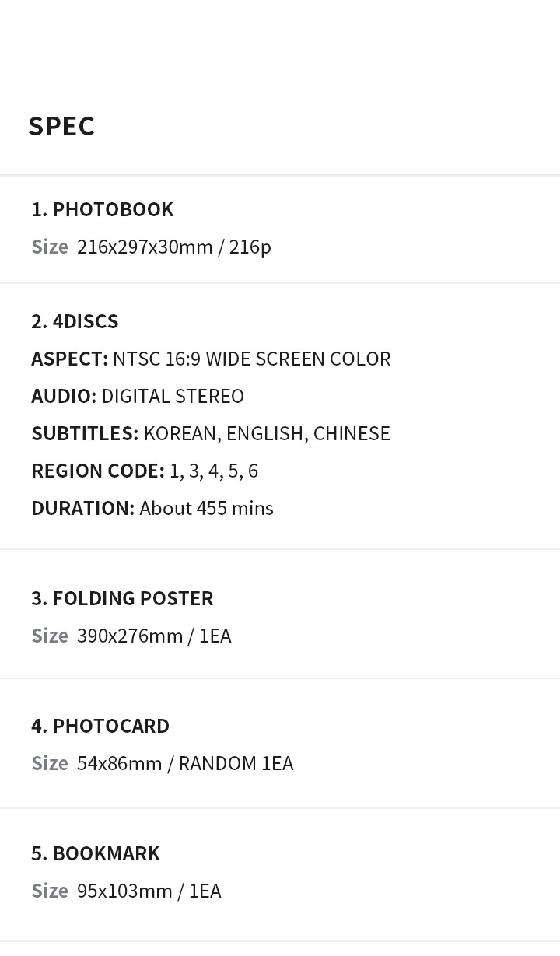Click the REGION CODE label
The width and height of the screenshot is (560, 956).
tap(98, 471)
